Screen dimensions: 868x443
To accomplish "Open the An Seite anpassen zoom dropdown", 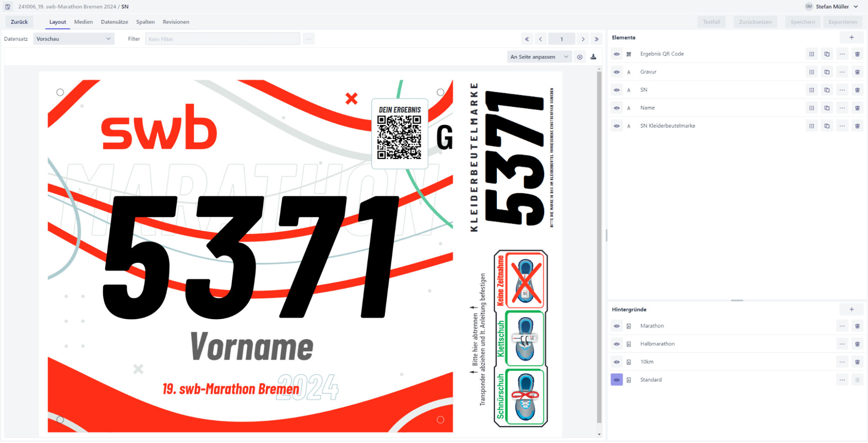I will click(539, 57).
